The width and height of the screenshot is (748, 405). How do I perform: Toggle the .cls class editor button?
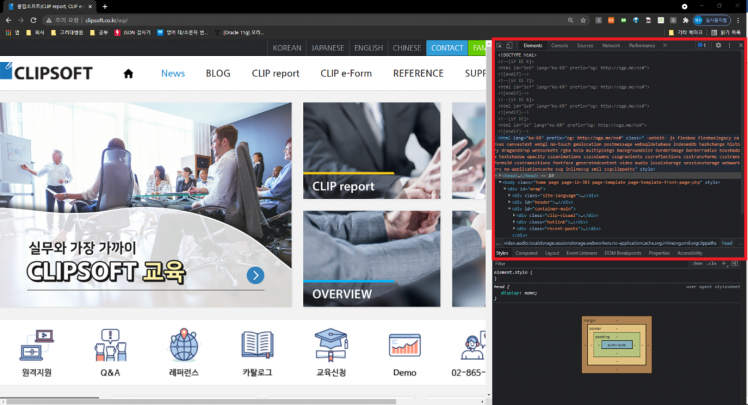(x=712, y=264)
